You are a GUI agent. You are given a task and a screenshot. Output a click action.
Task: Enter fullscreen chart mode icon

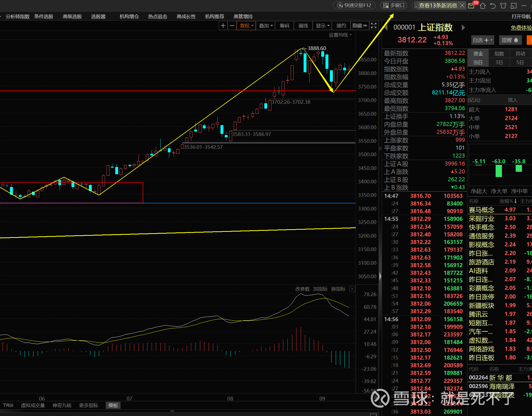point(373,26)
